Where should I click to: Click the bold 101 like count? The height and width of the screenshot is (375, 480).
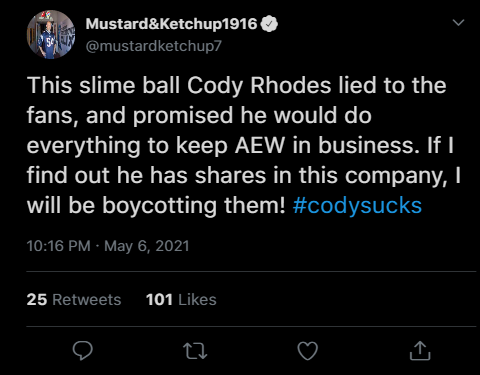159,299
